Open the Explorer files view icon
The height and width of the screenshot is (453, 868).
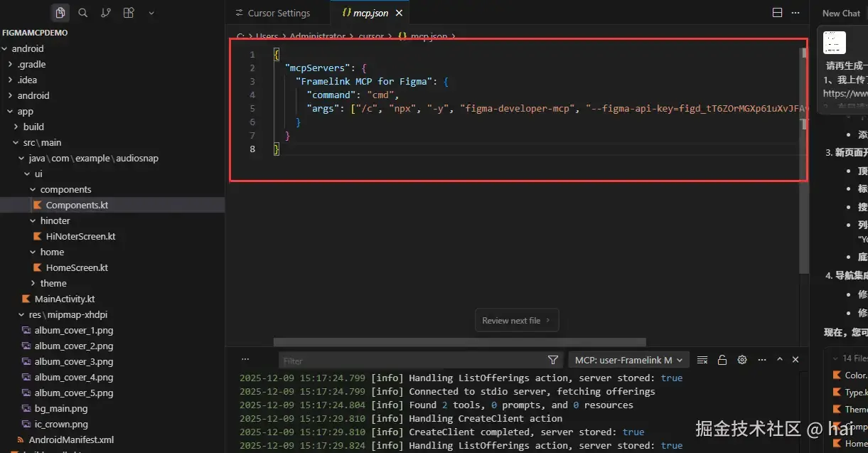point(60,13)
